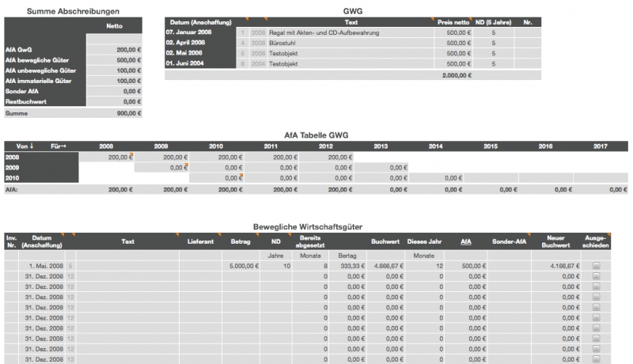The width and height of the screenshot is (633, 364).
Task: Toggle Ausgeschieden checkbox in last visible row
Action: pyautogui.click(x=596, y=358)
